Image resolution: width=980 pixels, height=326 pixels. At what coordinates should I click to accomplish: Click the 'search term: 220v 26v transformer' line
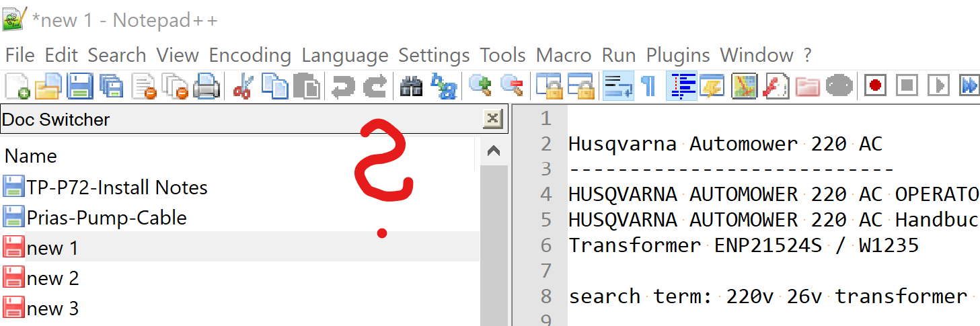768,296
